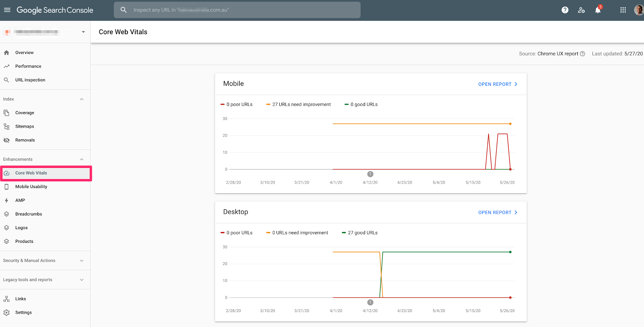
Task: Click the Links network icon
Action: click(x=6, y=299)
